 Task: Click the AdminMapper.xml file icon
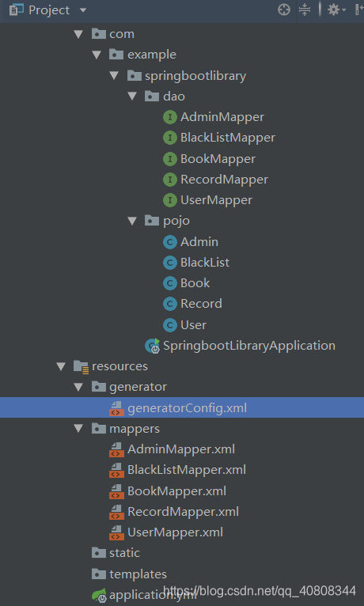coord(116,449)
